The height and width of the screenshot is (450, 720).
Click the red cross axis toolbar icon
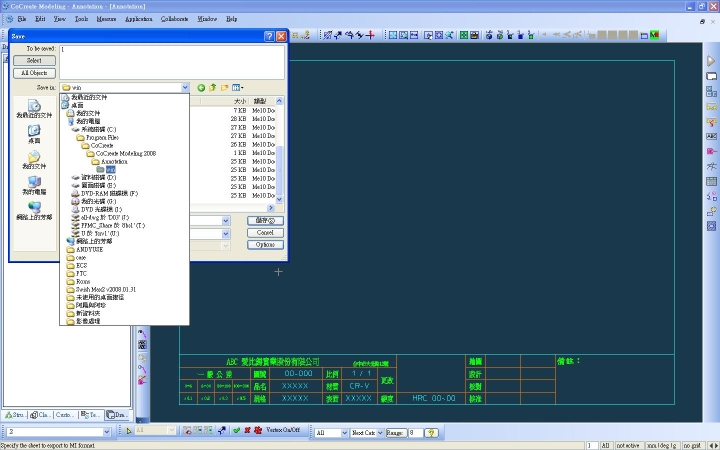[x=371, y=35]
